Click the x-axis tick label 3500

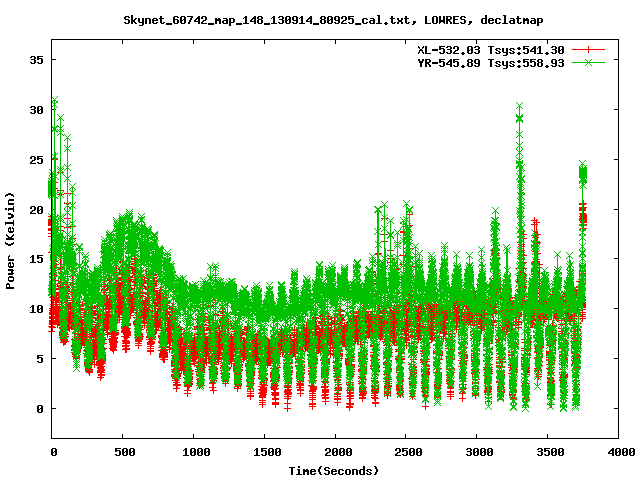coord(550,452)
